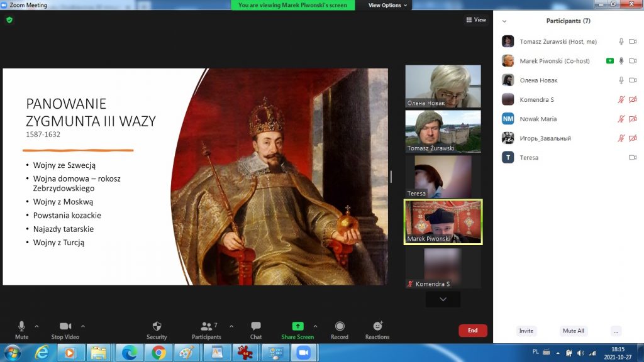Image resolution: width=644 pixels, height=362 pixels.
Task: Toggle Олена Новак's microphone in participants list
Action: (x=621, y=80)
